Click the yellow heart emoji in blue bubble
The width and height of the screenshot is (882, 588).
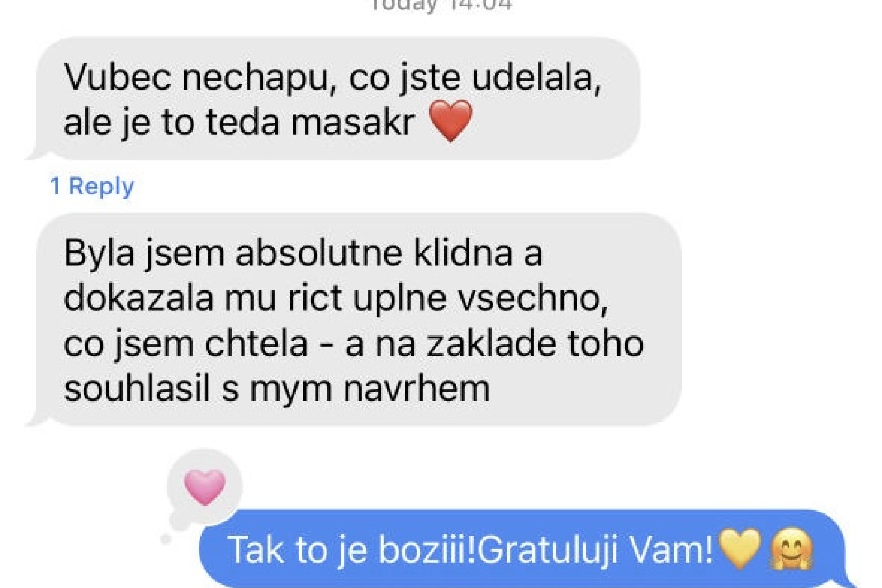740,549
